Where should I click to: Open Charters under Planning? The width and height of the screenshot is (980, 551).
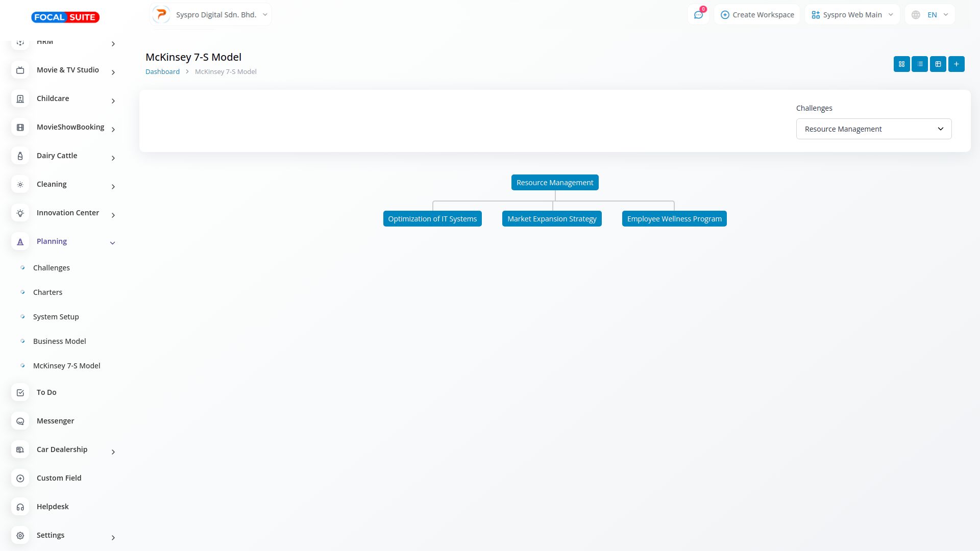(x=47, y=292)
